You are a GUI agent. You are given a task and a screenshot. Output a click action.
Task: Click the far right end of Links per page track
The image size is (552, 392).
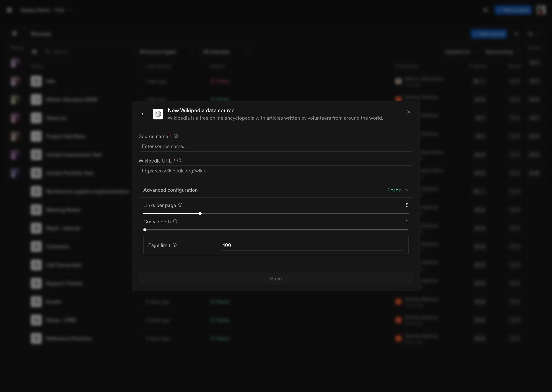click(407, 213)
